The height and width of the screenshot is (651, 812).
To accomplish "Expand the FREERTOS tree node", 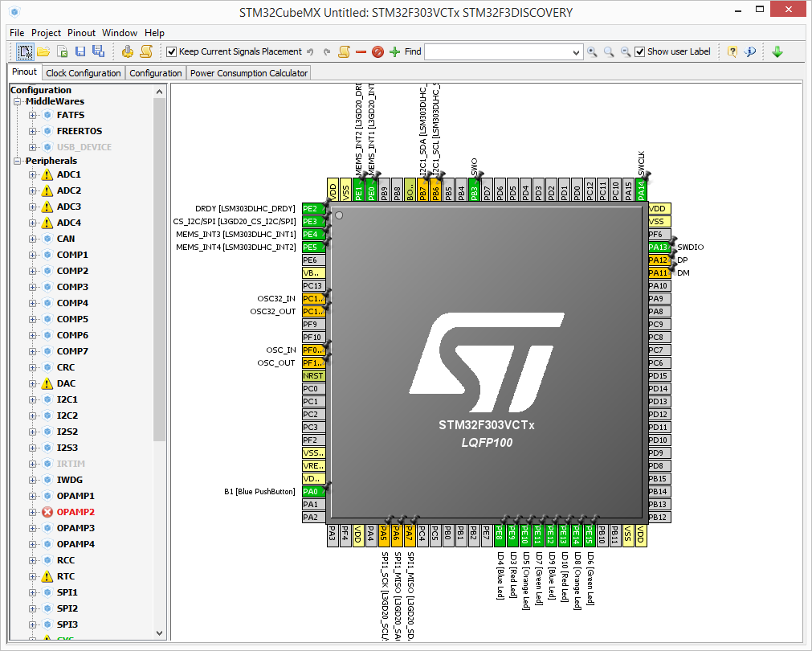I will click(33, 131).
